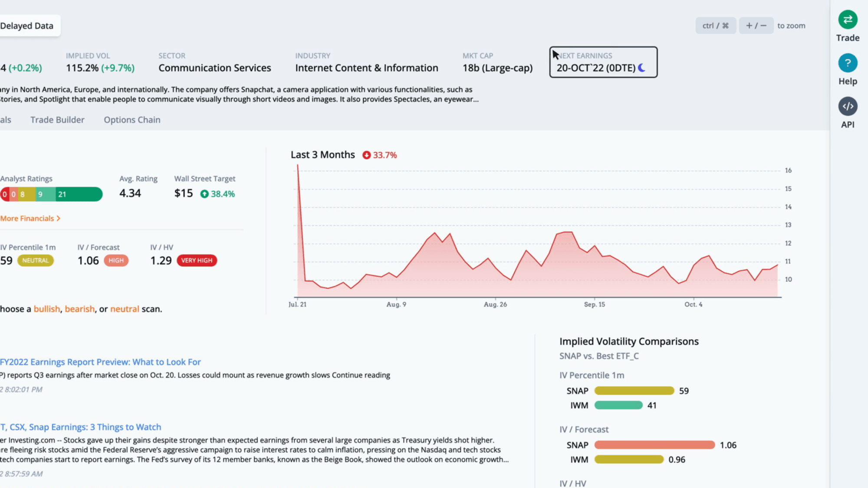Screen dimensions: 868x488
Task: Open the Trade swap-arrows icon
Action: click(x=848, y=20)
